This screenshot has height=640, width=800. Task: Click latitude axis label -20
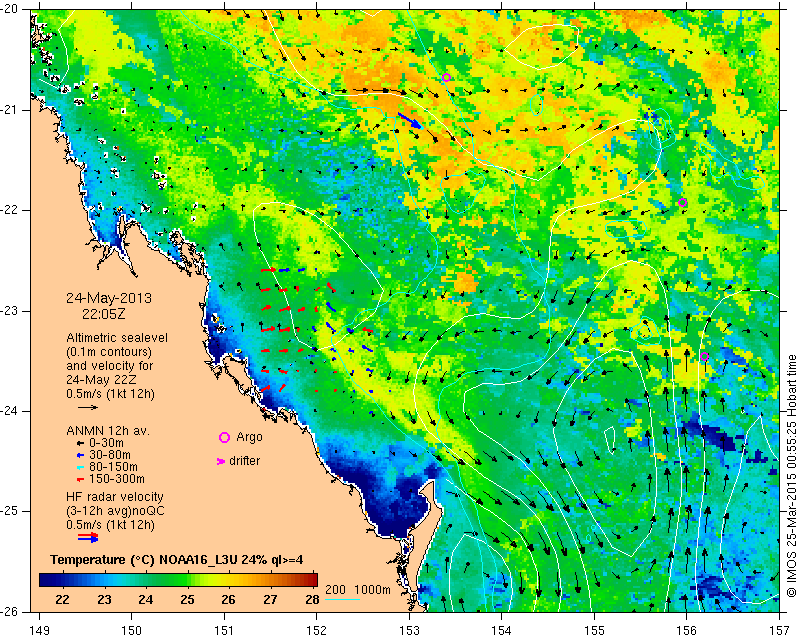tap(10, 10)
